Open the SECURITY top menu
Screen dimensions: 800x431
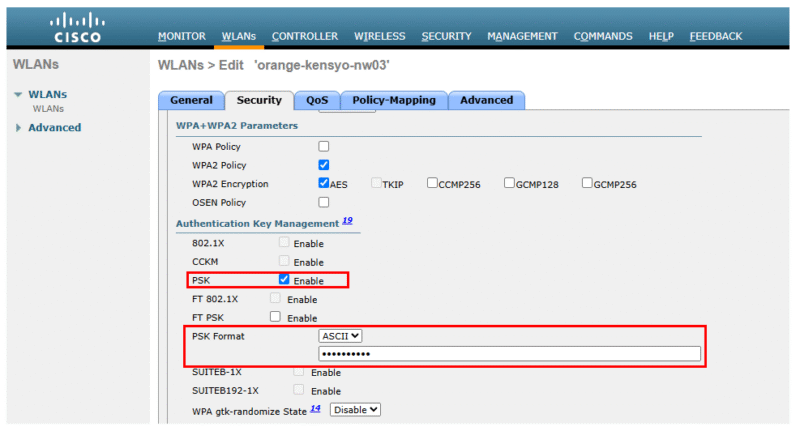(x=446, y=36)
